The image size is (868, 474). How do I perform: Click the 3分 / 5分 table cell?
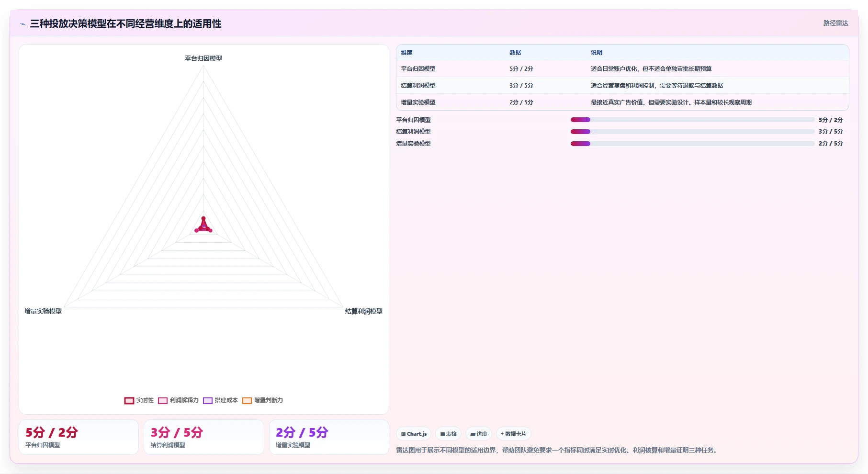(521, 86)
